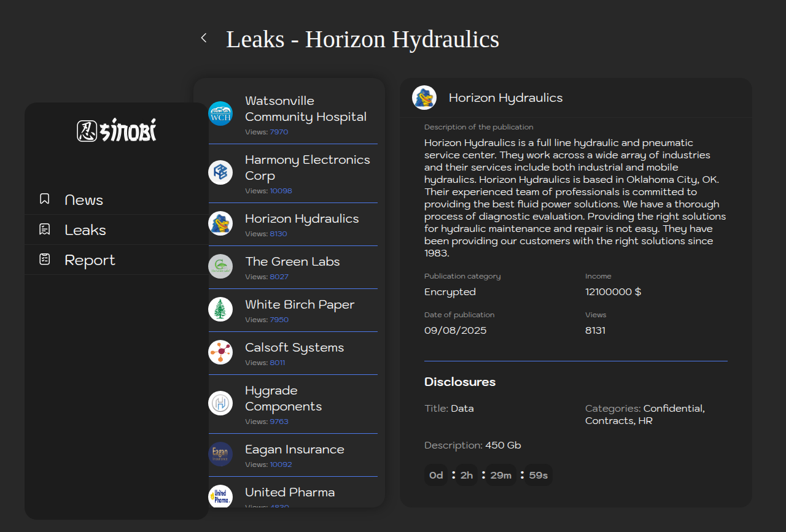The height and width of the screenshot is (532, 786).
Task: Click the Report checklist icon
Action: tap(45, 260)
